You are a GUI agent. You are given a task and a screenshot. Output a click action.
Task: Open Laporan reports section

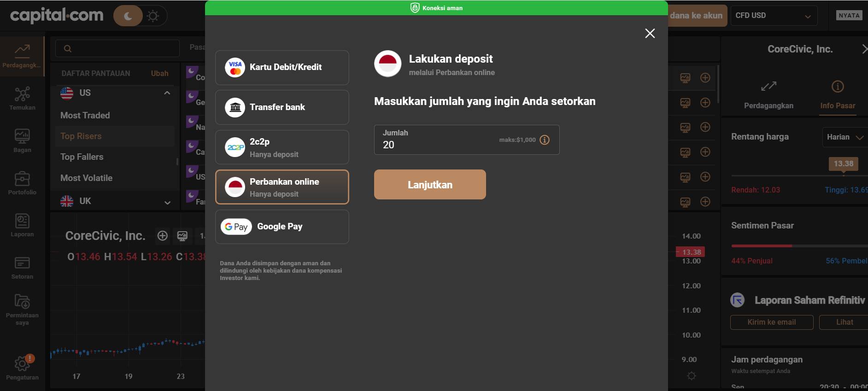[22, 225]
